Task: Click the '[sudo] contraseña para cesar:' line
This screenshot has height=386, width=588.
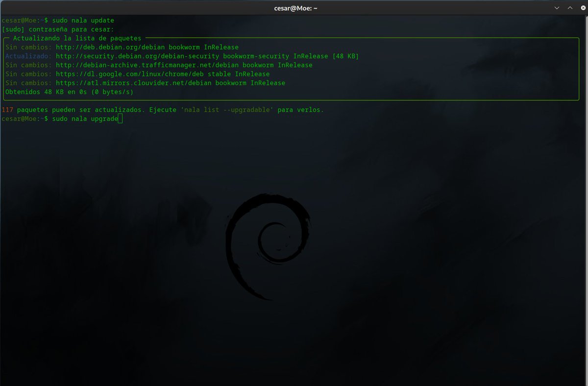Action: click(x=58, y=29)
